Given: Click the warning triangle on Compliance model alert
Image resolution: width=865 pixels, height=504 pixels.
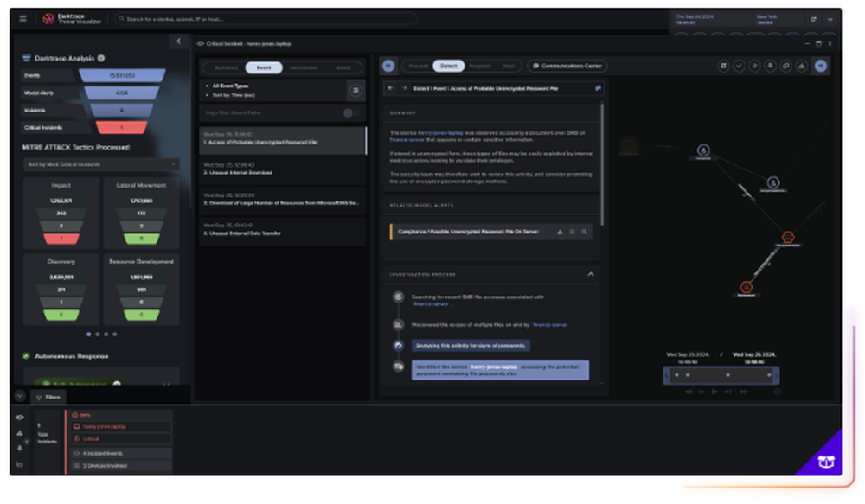Looking at the screenshot, I should (560, 233).
